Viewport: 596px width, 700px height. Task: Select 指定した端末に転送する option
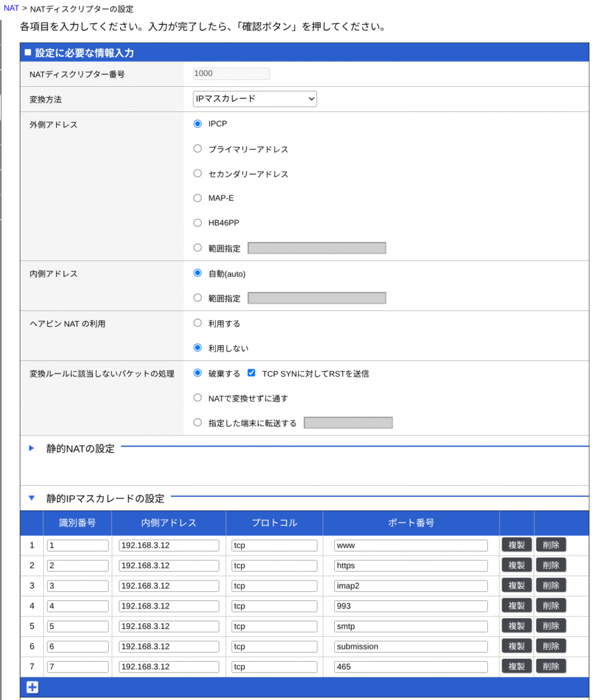(x=198, y=423)
